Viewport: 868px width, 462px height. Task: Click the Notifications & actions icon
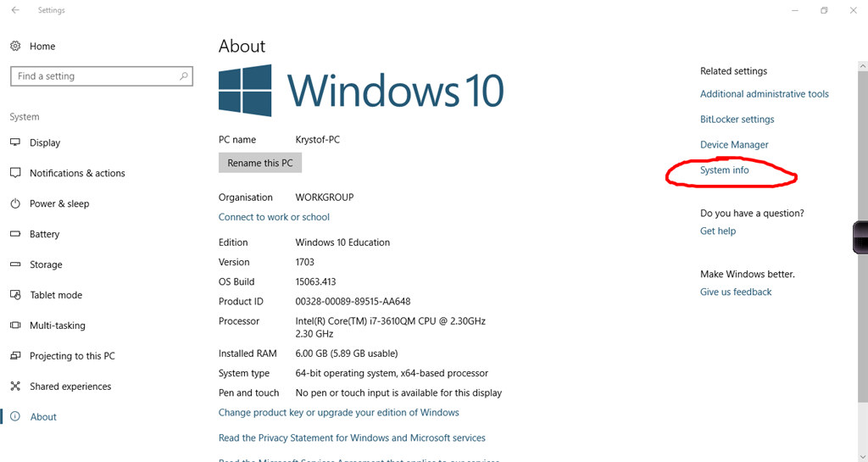coord(15,173)
